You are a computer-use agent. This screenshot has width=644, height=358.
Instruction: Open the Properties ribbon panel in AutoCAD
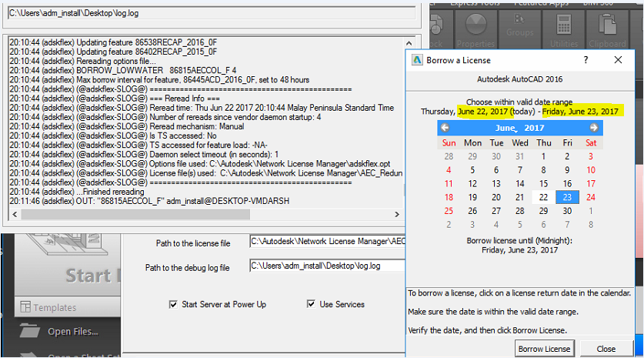pyautogui.click(x=475, y=30)
